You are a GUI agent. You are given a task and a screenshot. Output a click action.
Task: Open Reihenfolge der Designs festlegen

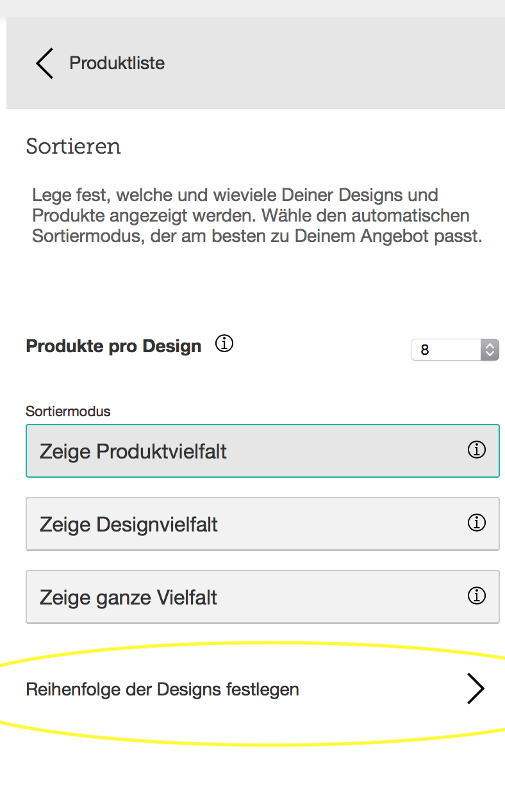[x=163, y=690]
